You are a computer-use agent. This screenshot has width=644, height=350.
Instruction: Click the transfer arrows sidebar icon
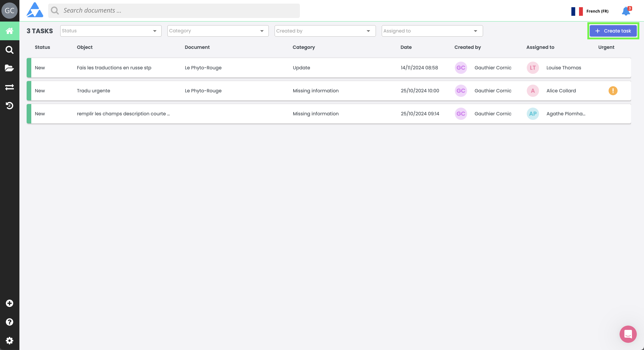[10, 87]
